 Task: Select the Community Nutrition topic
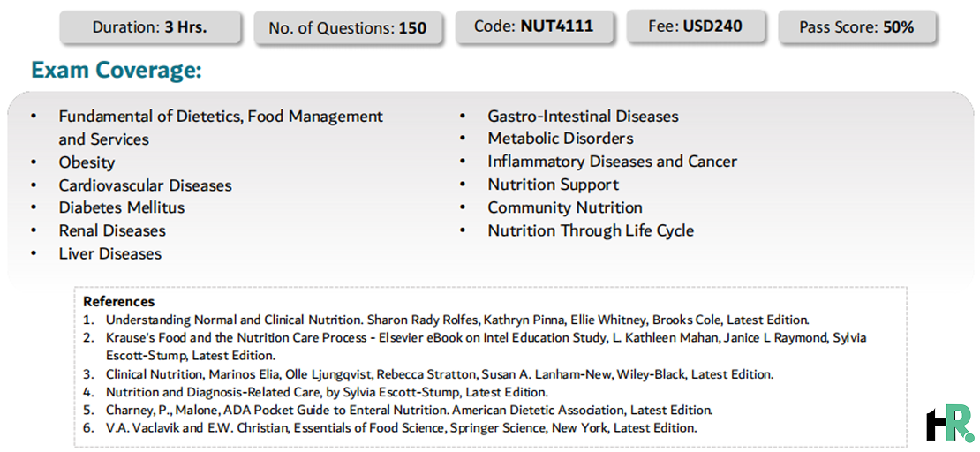tap(565, 207)
